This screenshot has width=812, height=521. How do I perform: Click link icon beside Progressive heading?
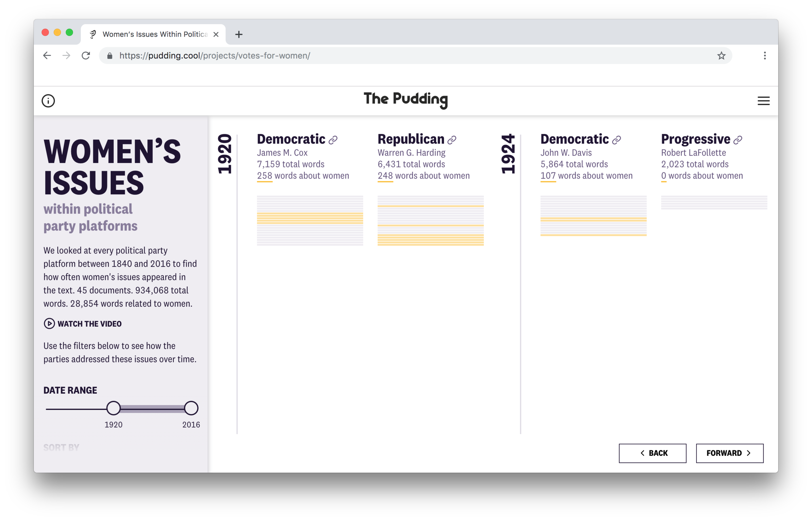click(x=738, y=140)
